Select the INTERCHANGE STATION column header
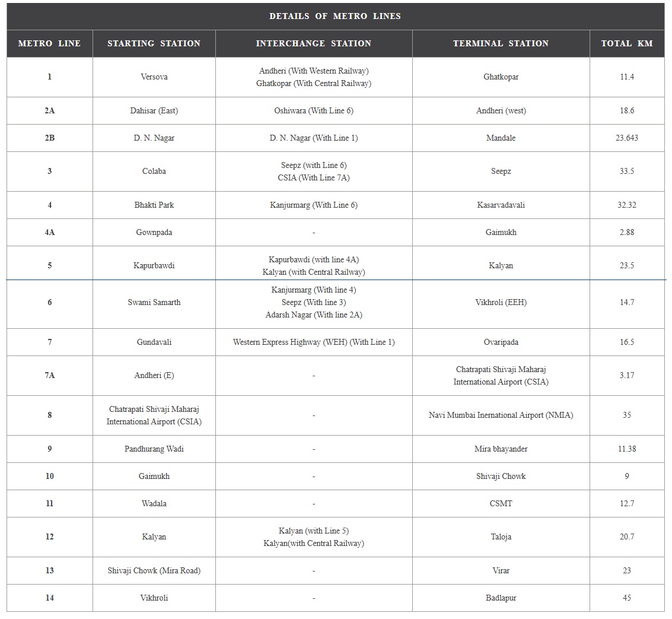 tap(313, 43)
